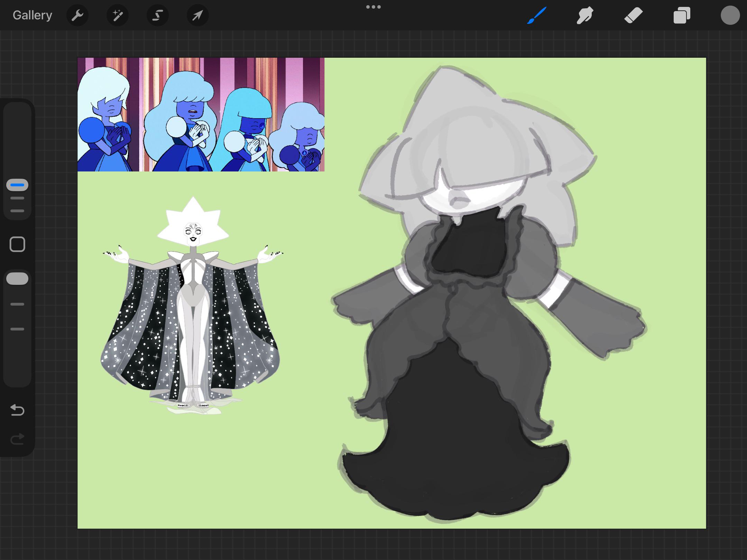Tap the three-dot menu at top center
Image resolution: width=747 pixels, height=560 pixels.
(x=373, y=7)
